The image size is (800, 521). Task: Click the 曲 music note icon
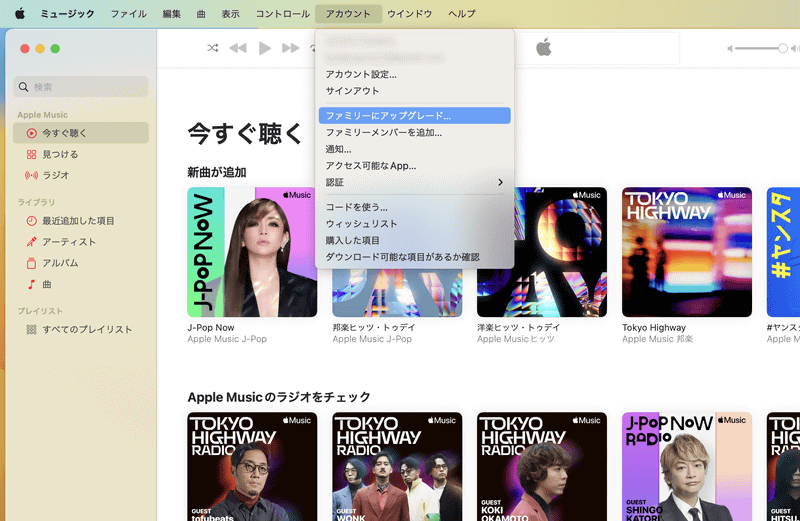tap(32, 284)
